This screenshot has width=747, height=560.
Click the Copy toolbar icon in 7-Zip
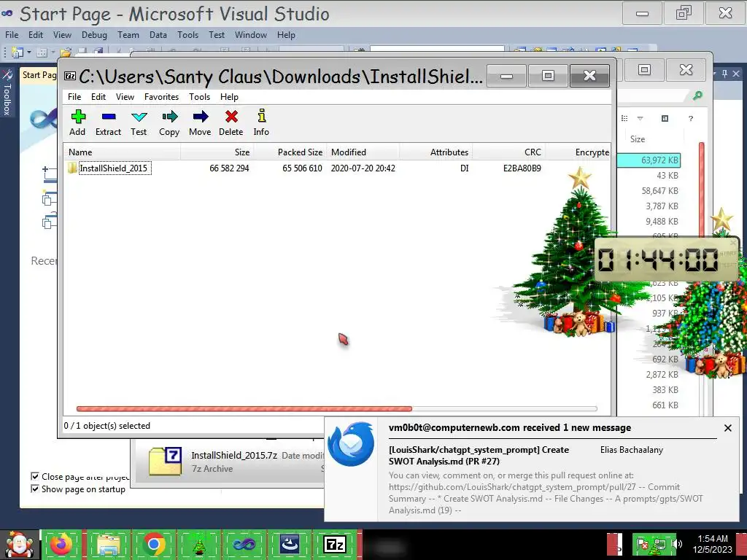point(169,122)
